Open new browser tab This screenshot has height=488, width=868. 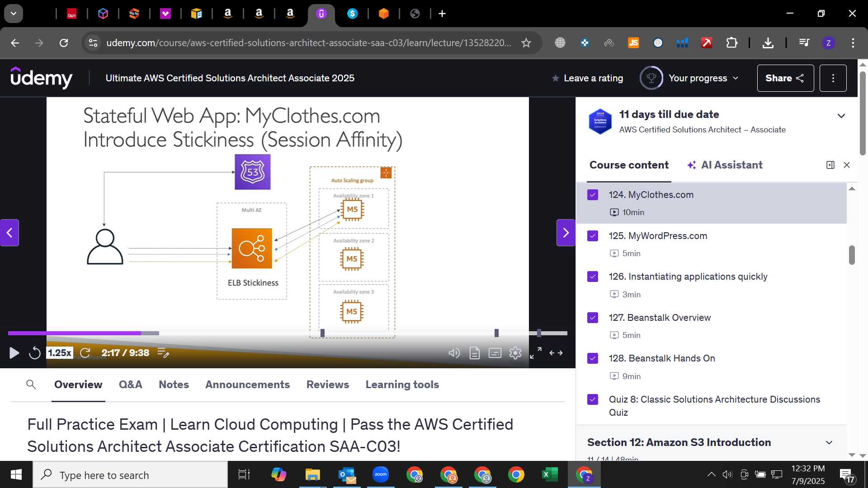pos(442,14)
